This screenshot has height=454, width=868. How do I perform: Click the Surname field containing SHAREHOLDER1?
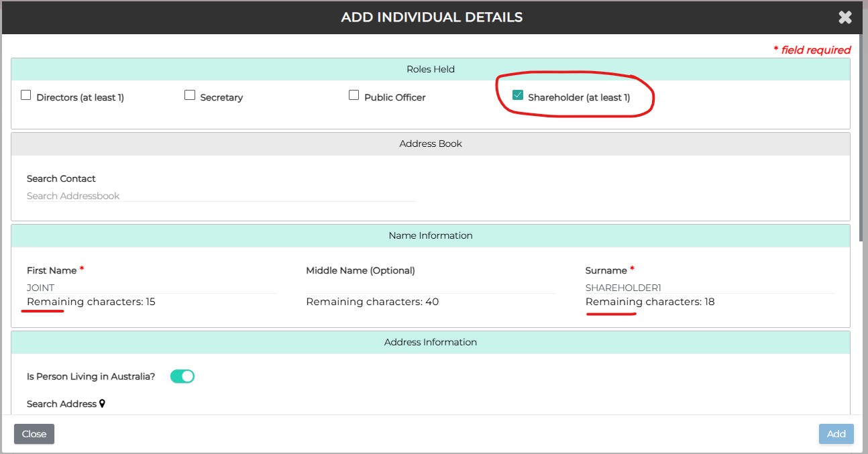pyautogui.click(x=709, y=288)
